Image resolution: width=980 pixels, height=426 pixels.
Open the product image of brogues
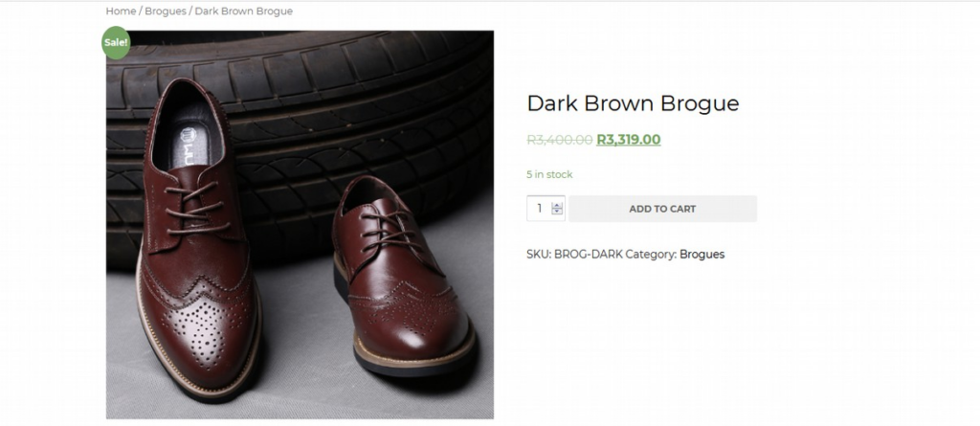pos(300,225)
